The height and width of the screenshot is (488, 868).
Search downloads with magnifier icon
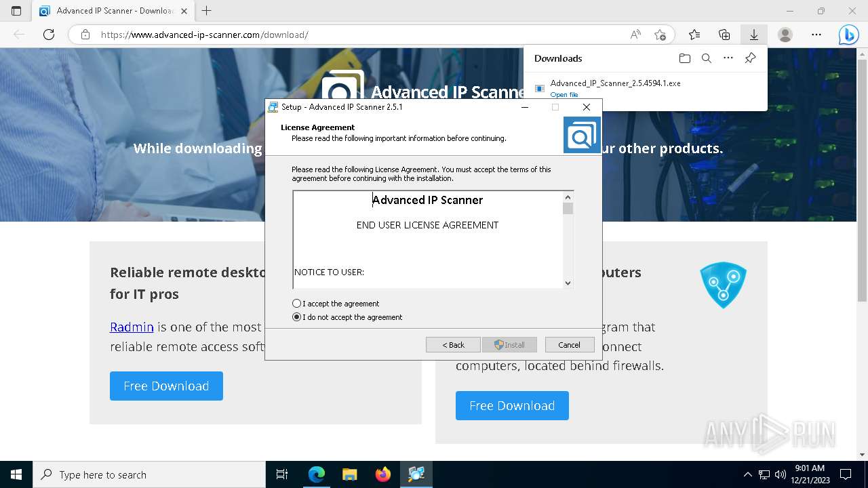coord(707,58)
